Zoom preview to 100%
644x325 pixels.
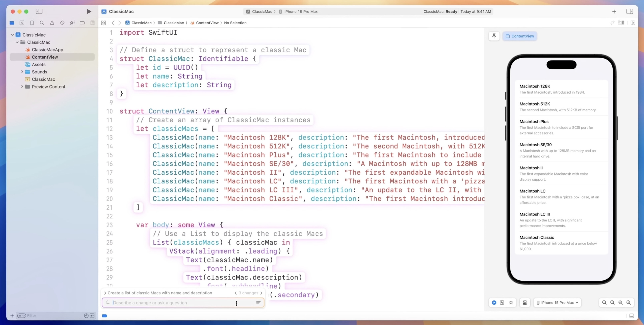[612, 302]
